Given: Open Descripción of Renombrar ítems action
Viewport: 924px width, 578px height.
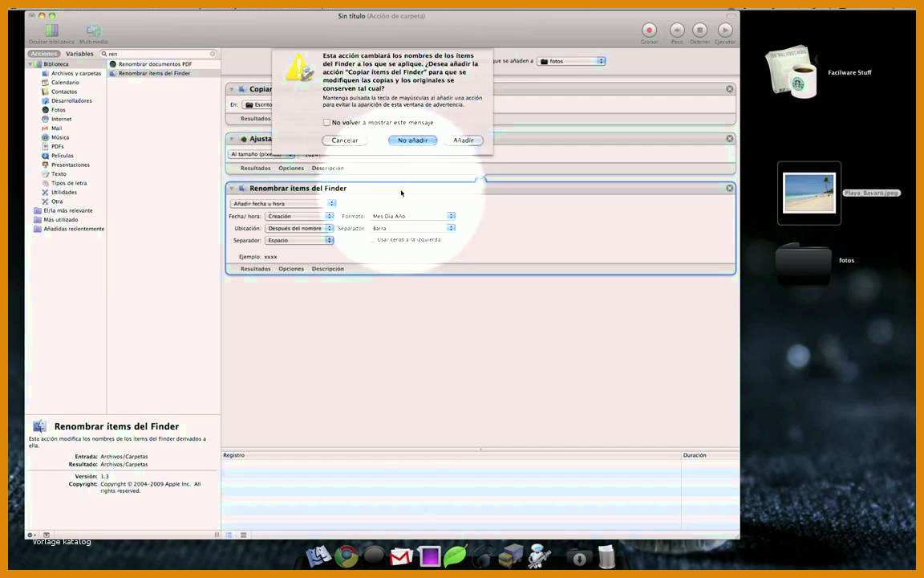Looking at the screenshot, I should pos(327,269).
